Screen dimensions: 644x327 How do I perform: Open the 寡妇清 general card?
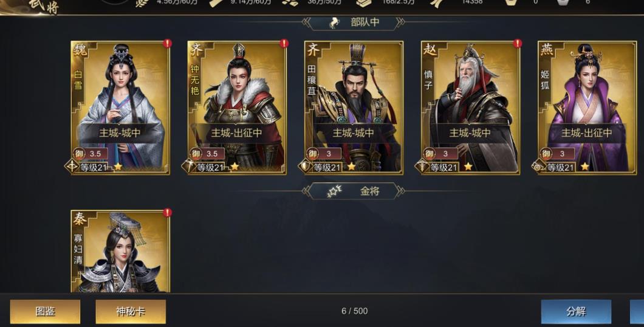pos(120,251)
